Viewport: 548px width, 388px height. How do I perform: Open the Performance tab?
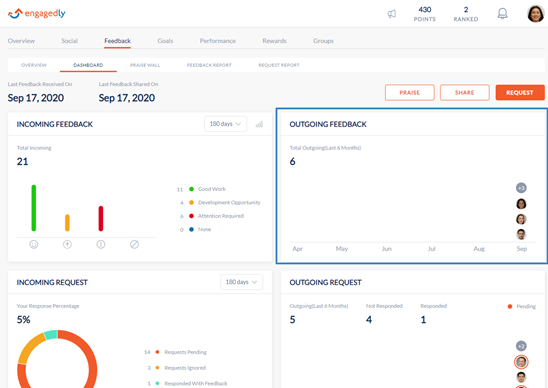[x=218, y=41]
